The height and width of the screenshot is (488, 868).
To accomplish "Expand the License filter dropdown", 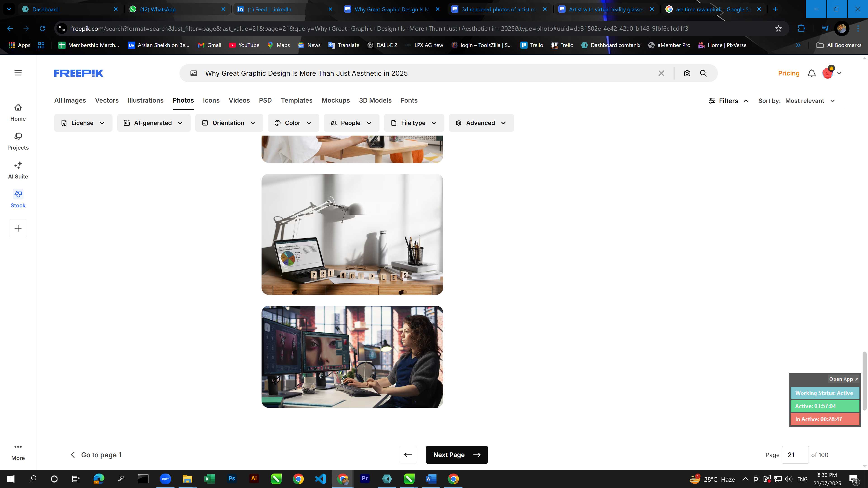I will 83,123.
